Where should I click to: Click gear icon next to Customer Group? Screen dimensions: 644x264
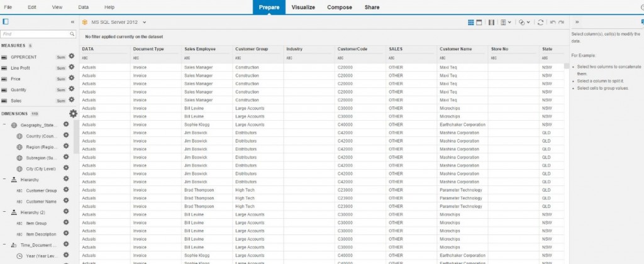pos(65,190)
